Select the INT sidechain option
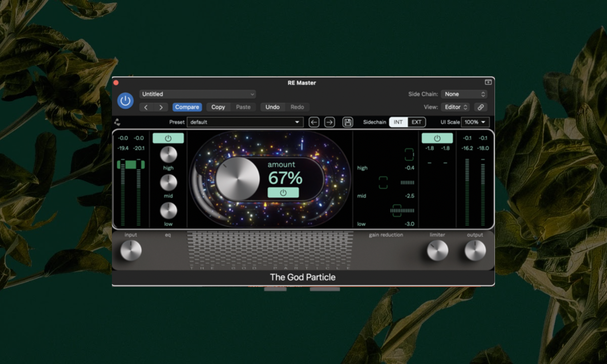The width and height of the screenshot is (607, 364). tap(398, 122)
